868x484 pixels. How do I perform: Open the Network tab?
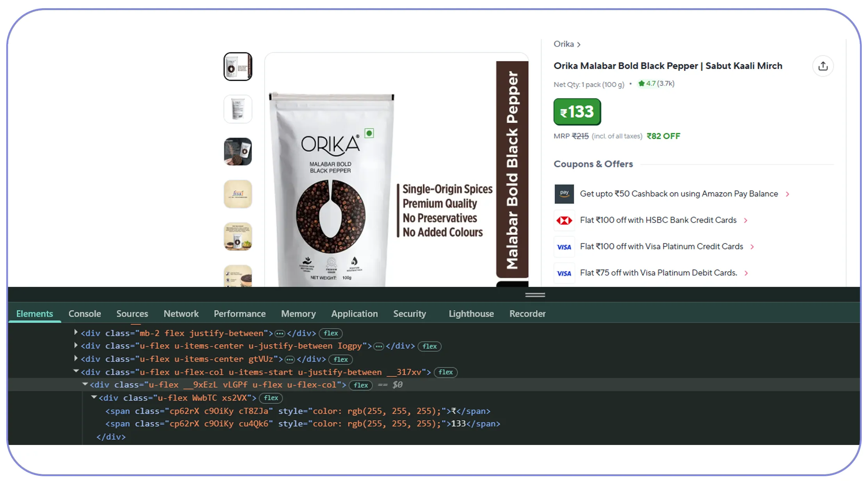[181, 314]
